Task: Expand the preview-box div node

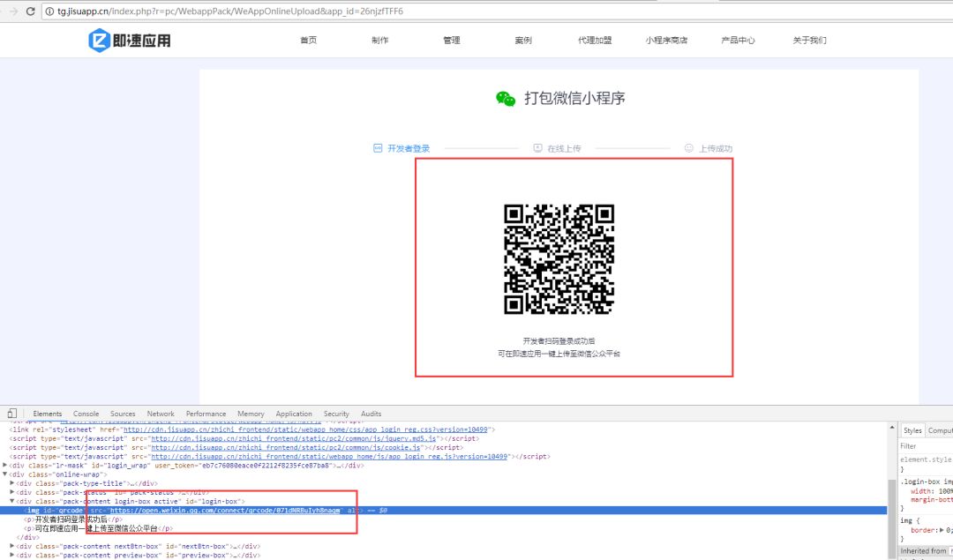Action: pos(12,555)
